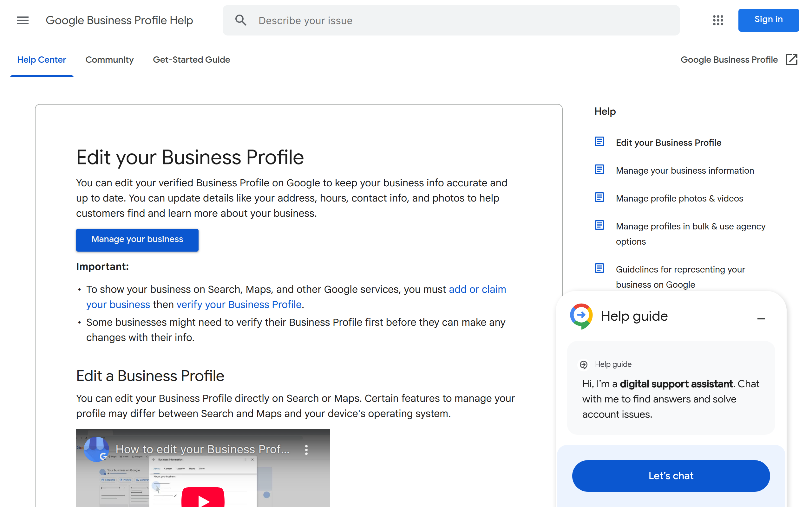The height and width of the screenshot is (507, 812).
Task: Collapse the Help guide chat widget
Action: pos(762,318)
